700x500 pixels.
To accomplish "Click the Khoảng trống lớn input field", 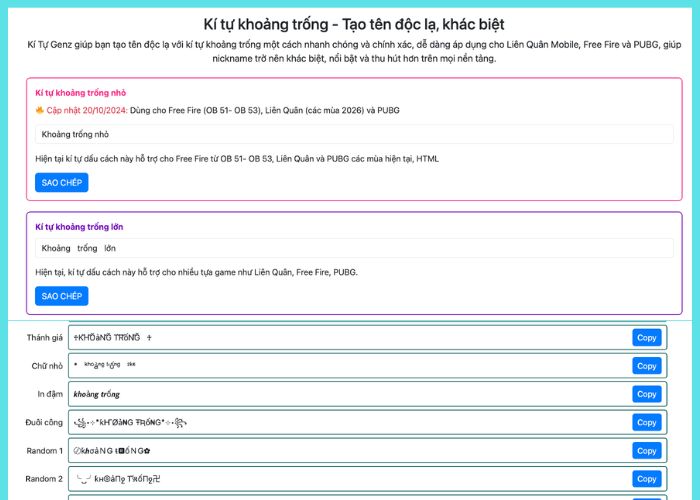I will 354,248.
